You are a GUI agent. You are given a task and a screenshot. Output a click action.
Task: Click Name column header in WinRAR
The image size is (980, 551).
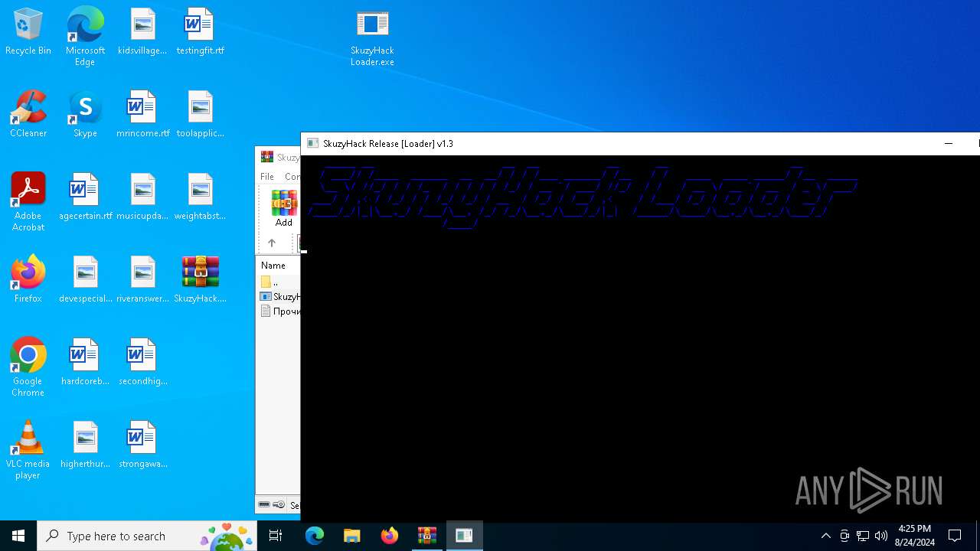pyautogui.click(x=273, y=266)
